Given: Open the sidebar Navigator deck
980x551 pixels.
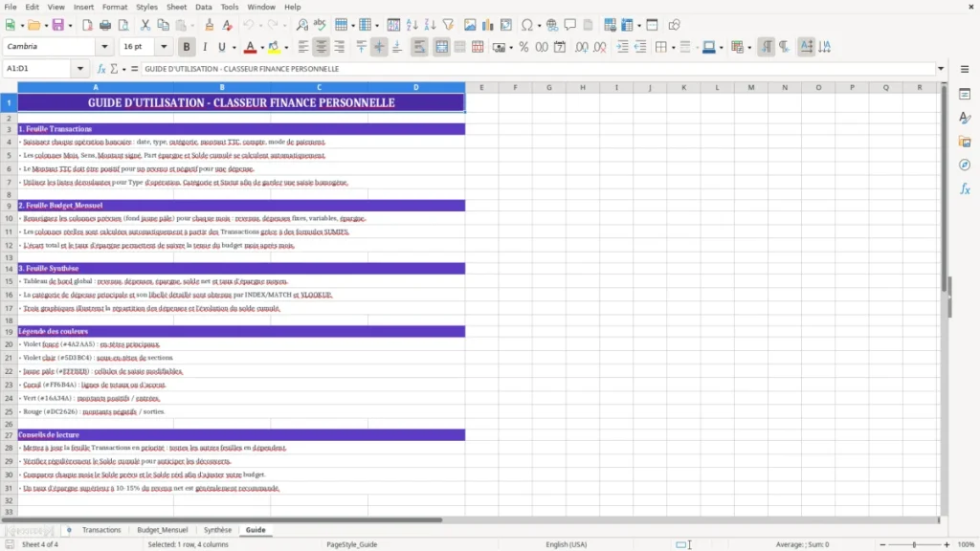Looking at the screenshot, I should [x=965, y=165].
